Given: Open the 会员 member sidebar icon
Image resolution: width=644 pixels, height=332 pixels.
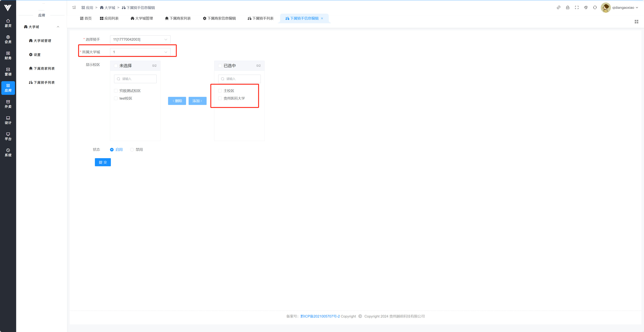Looking at the screenshot, I should pos(8,39).
